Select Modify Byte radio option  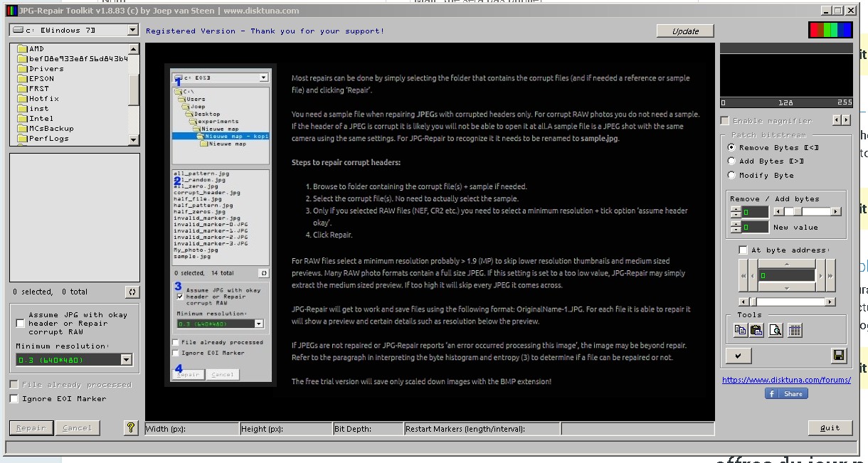click(731, 175)
